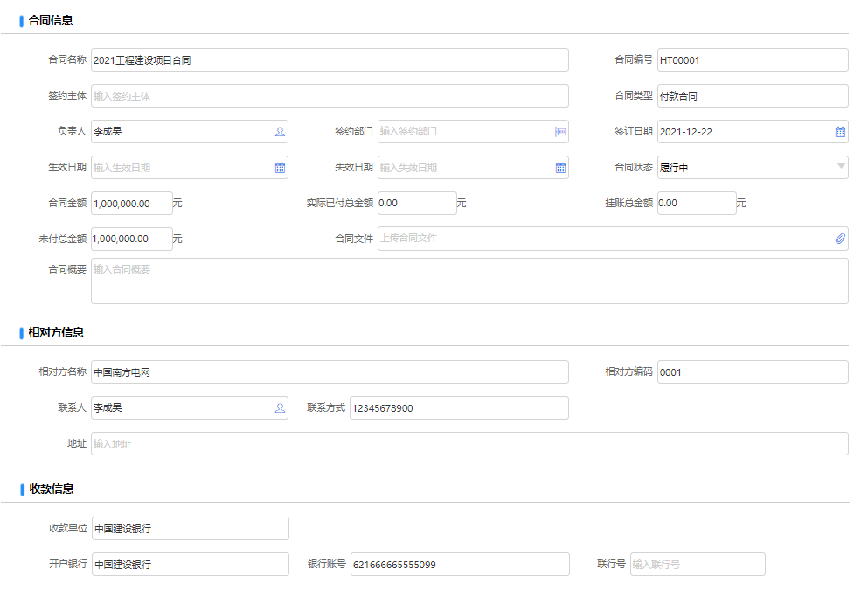Click the 签约部门 input field
This screenshot has height=590, width=868.
click(x=473, y=132)
